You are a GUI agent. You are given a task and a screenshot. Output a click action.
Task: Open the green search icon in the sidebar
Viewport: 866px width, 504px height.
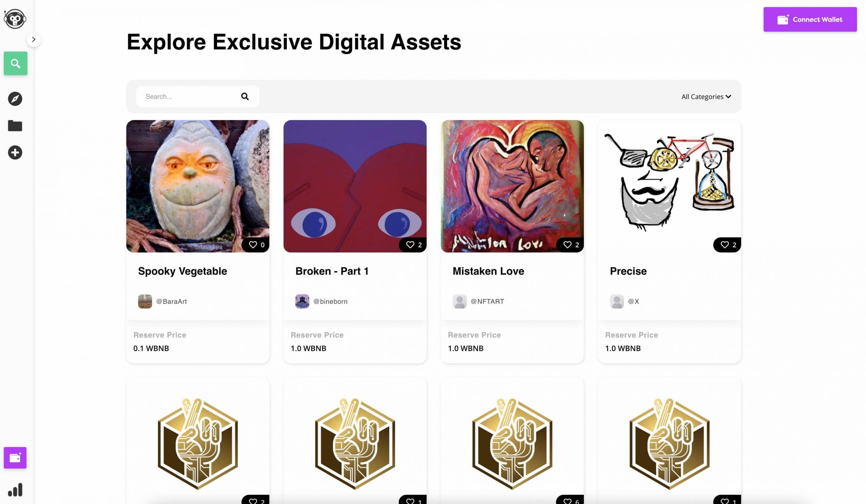16,63
